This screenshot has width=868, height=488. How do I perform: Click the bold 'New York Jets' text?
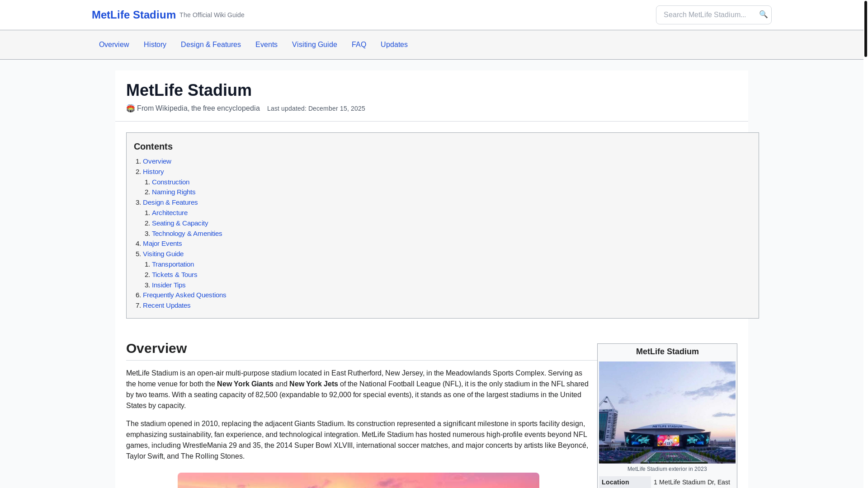pyautogui.click(x=314, y=384)
